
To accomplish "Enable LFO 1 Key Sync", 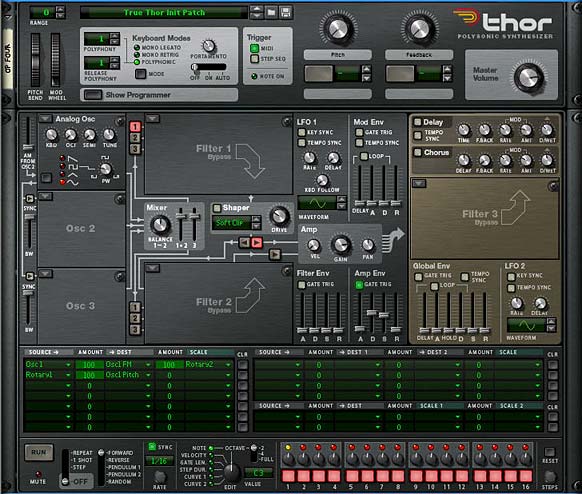I will 302,132.
